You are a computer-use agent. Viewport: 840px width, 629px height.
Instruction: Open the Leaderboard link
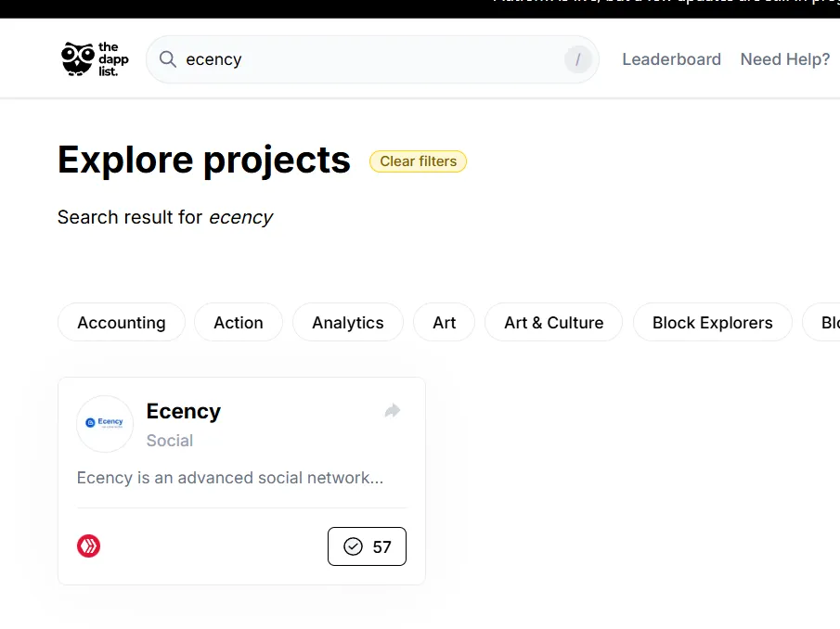click(671, 59)
